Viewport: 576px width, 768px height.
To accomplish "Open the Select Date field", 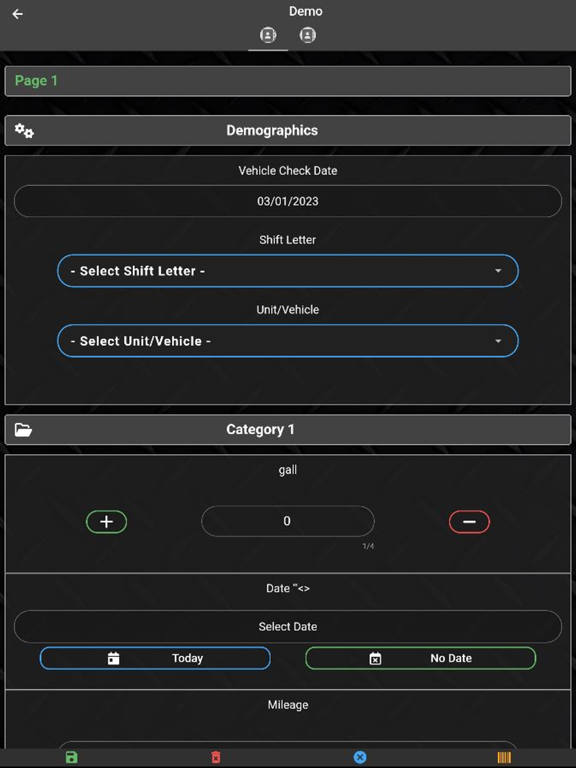I will [288, 626].
